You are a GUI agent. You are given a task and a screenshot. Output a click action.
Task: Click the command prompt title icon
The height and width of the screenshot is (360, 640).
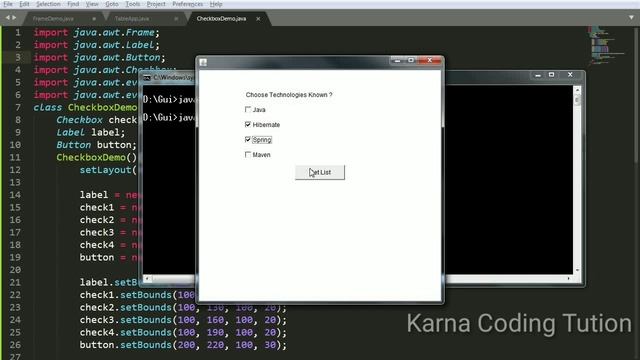tap(147, 78)
